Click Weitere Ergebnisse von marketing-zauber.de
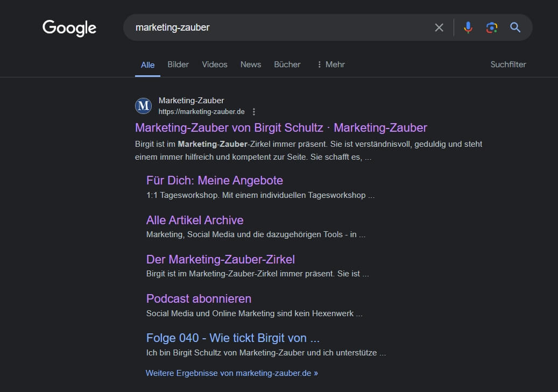 (x=231, y=373)
